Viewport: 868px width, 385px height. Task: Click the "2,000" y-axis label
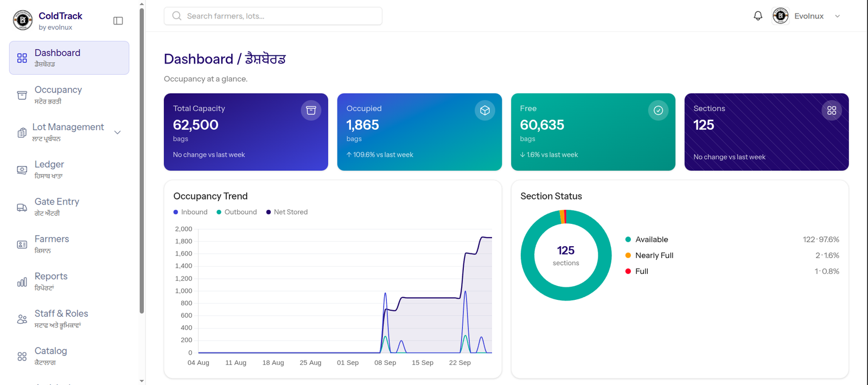click(183, 229)
